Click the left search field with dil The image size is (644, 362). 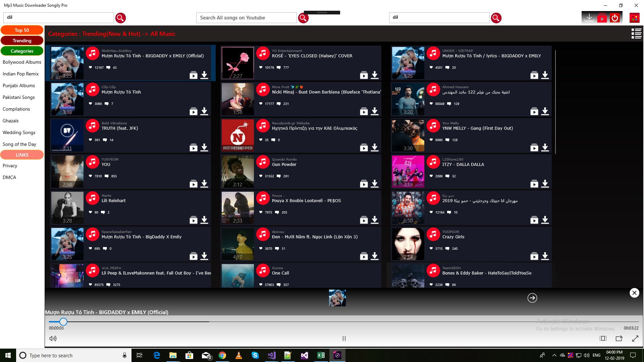pyautogui.click(x=59, y=17)
